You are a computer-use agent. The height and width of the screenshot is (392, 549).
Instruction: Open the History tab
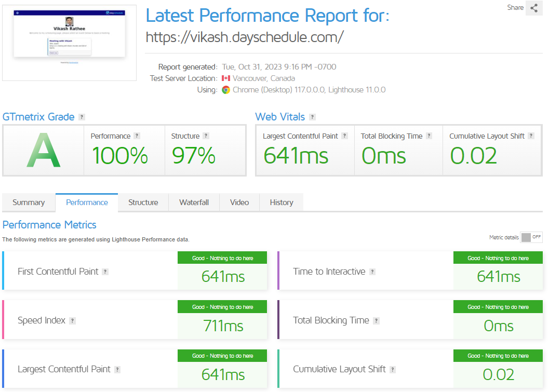pyautogui.click(x=282, y=202)
